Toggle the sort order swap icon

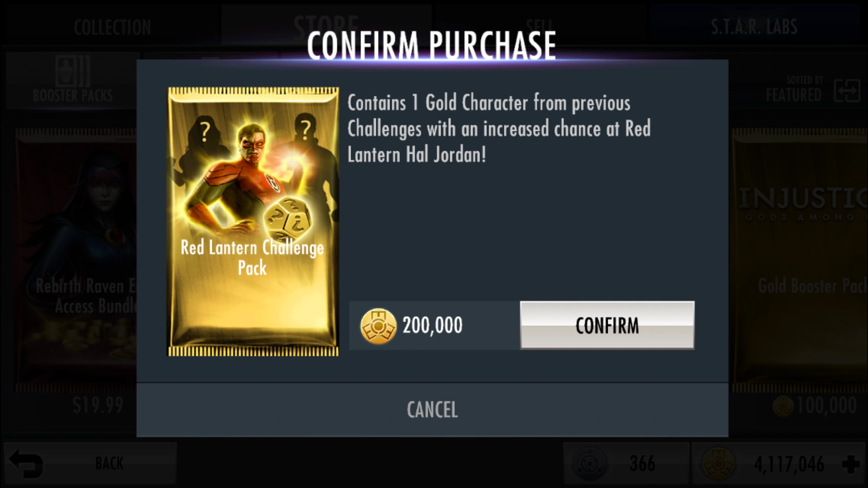(x=848, y=90)
